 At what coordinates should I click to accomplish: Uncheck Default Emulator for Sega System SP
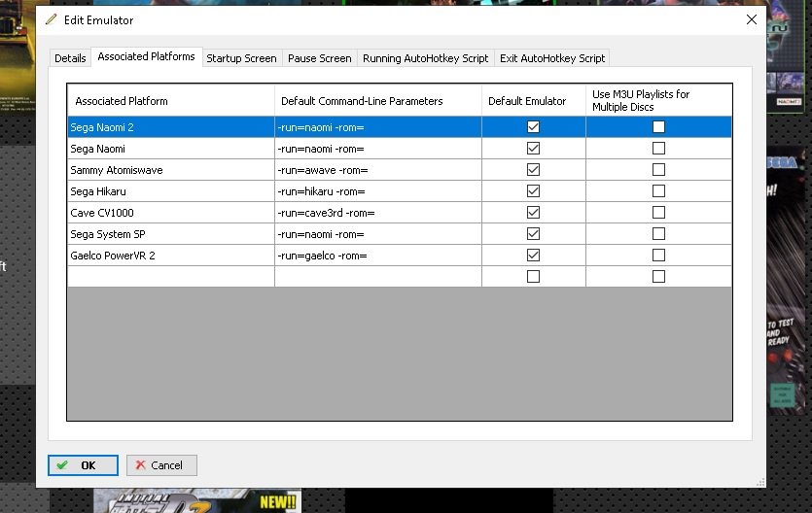533,234
